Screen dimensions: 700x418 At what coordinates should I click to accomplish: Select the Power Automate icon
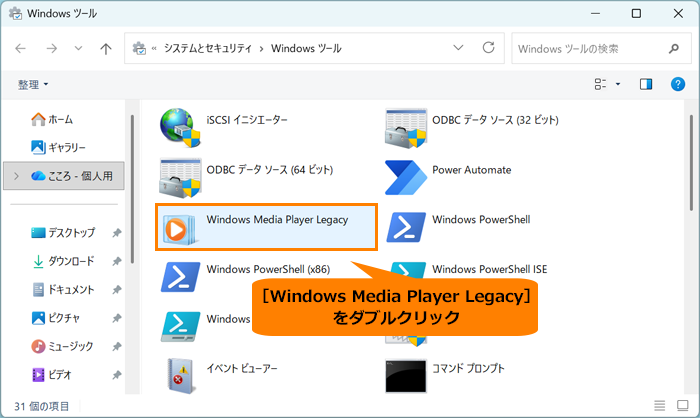pos(406,178)
